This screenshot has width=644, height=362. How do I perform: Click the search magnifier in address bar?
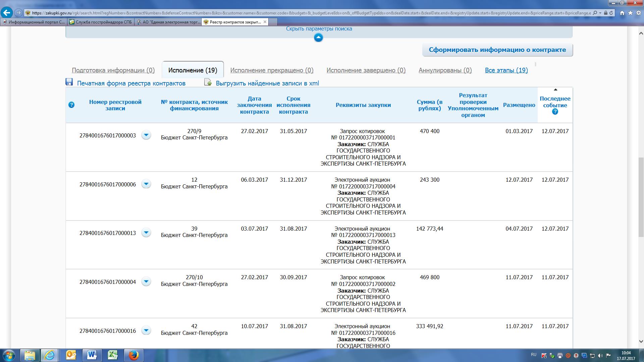click(x=595, y=13)
